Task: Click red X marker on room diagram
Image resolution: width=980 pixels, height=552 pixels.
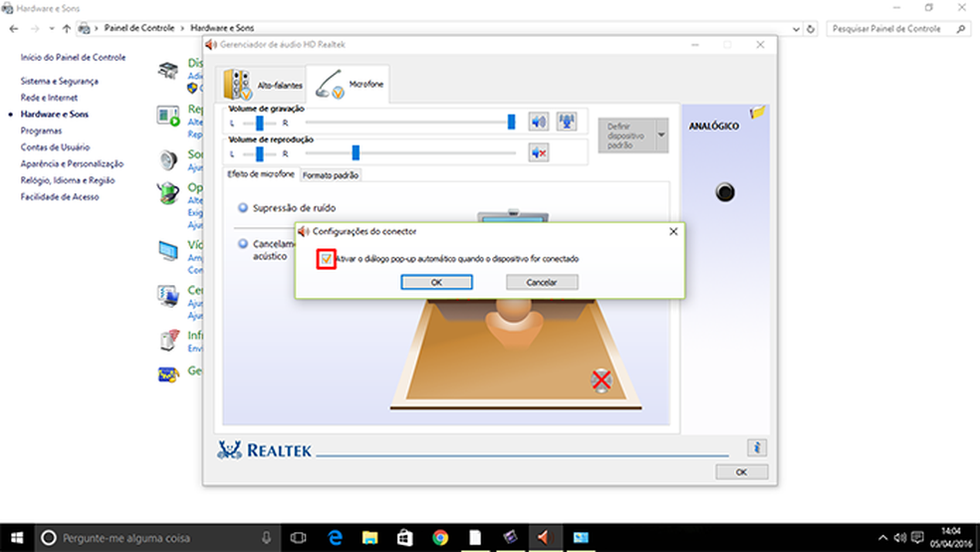Action: tap(602, 380)
